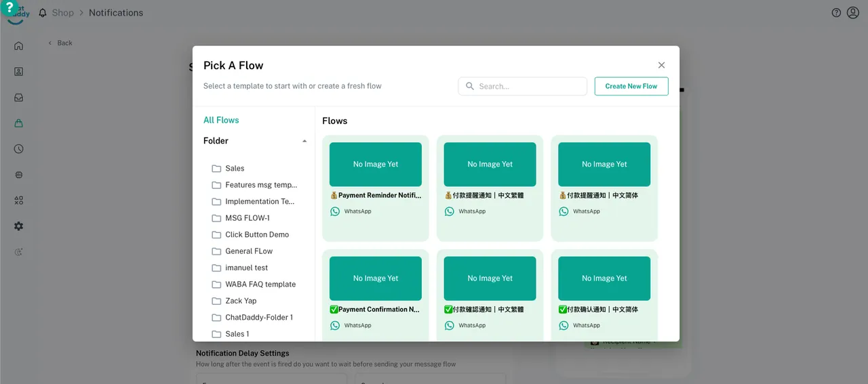This screenshot has height=384, width=868.
Task: Open the inbox icon in sidebar
Action: click(18, 98)
